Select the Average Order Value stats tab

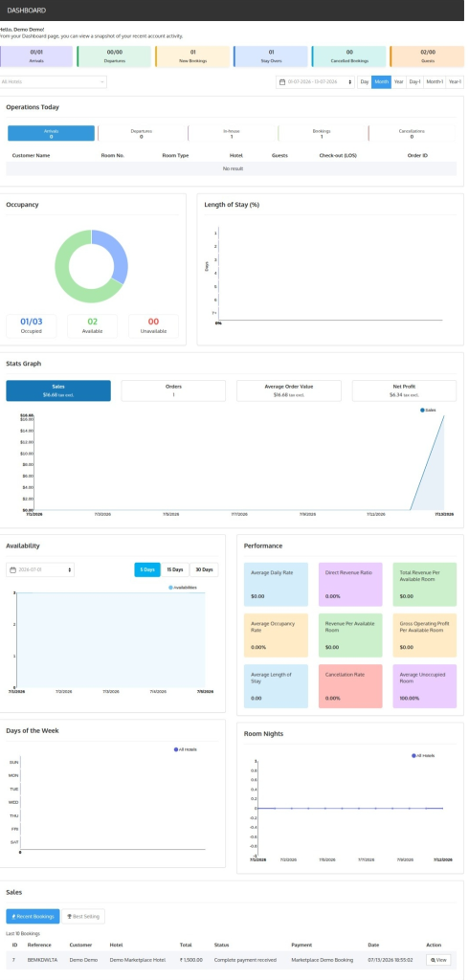(x=289, y=390)
